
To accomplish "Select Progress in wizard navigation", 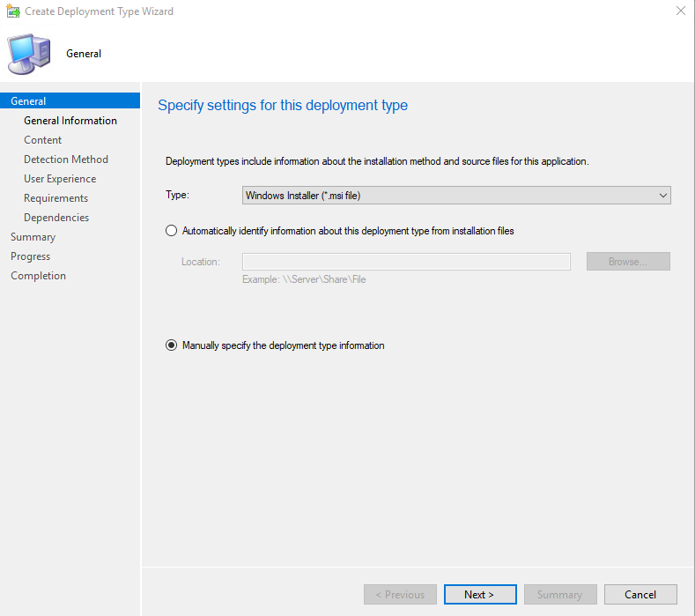I will tap(31, 256).
